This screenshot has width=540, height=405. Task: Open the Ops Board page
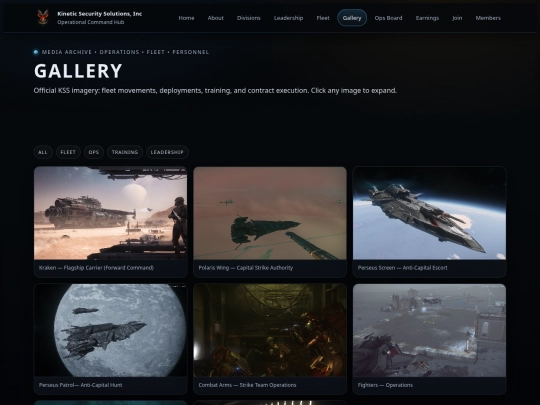(388, 18)
